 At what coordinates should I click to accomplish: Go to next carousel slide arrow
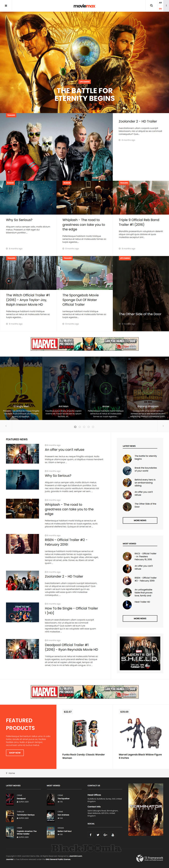tap(163, 426)
